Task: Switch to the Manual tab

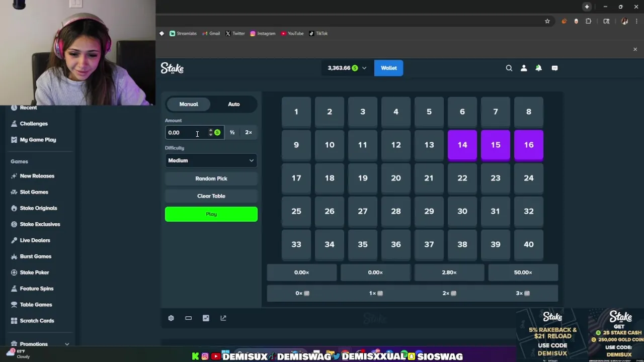Action: pos(189,104)
